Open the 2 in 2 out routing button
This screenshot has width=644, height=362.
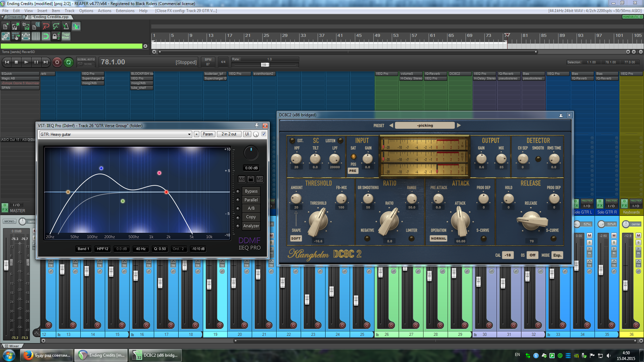click(x=229, y=134)
